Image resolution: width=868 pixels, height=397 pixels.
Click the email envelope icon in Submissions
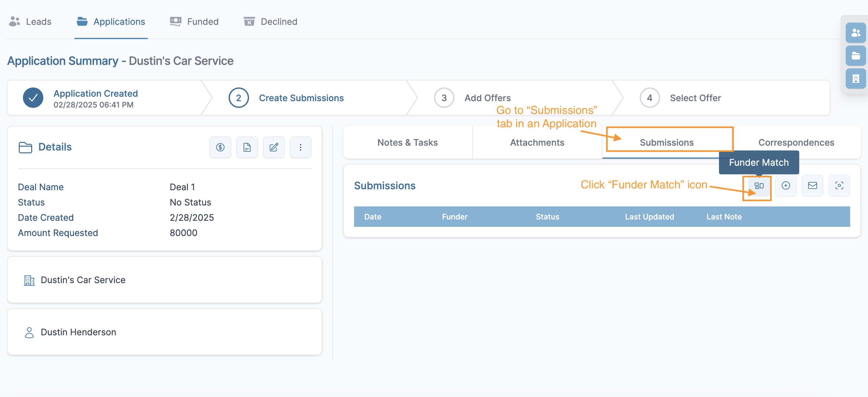tap(812, 185)
